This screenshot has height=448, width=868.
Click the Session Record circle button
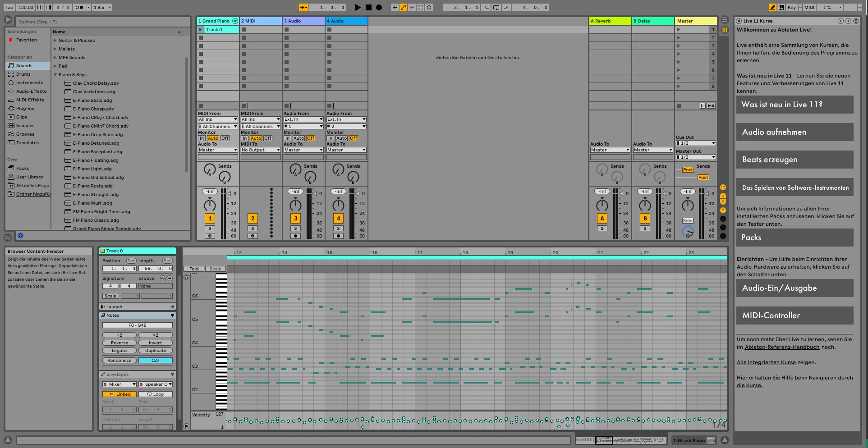(x=429, y=7)
